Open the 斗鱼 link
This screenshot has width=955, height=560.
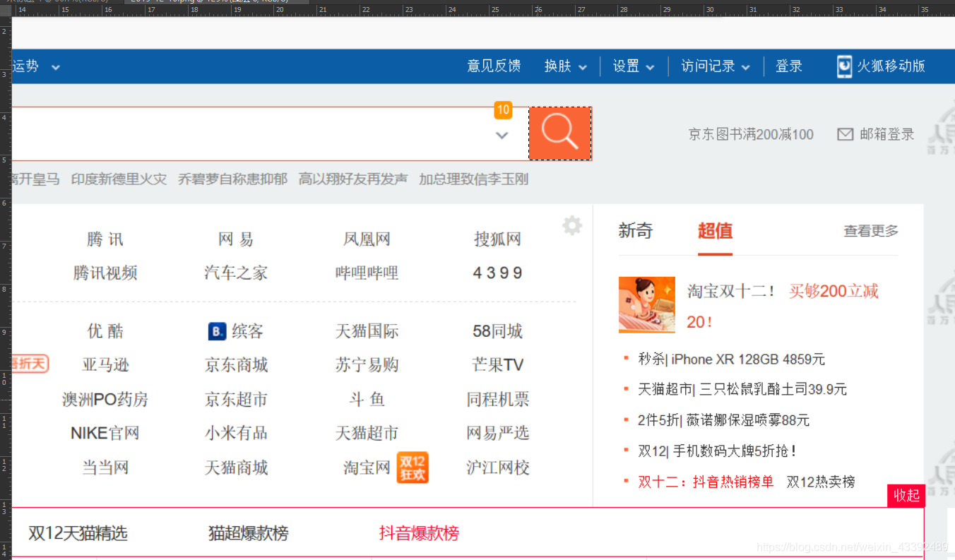(367, 400)
